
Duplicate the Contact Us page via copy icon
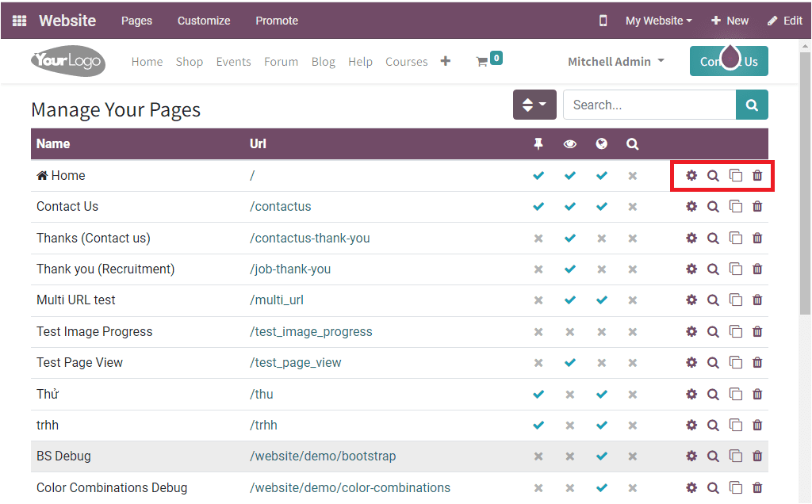735,206
